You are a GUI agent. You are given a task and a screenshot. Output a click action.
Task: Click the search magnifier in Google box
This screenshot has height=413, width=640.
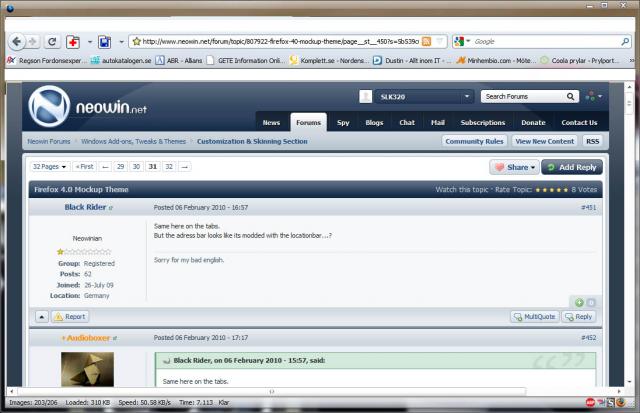coord(625,41)
